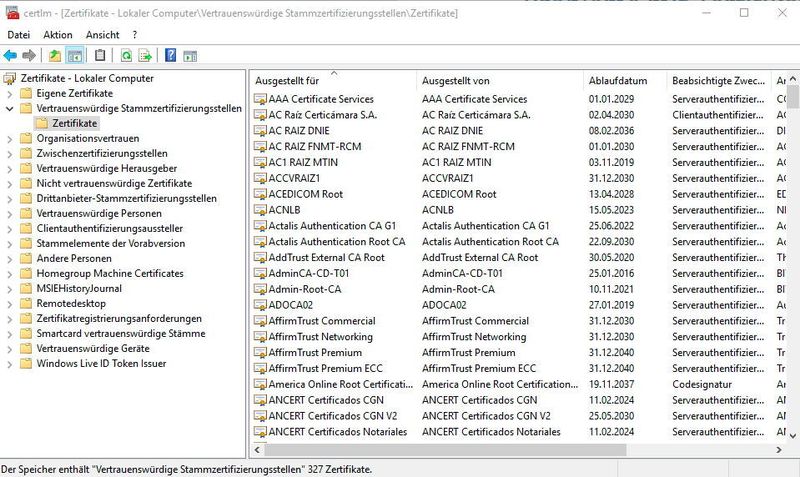Expand the Remotedesktop folder node
Viewport: 800px width, 477px height.
pos(10,304)
